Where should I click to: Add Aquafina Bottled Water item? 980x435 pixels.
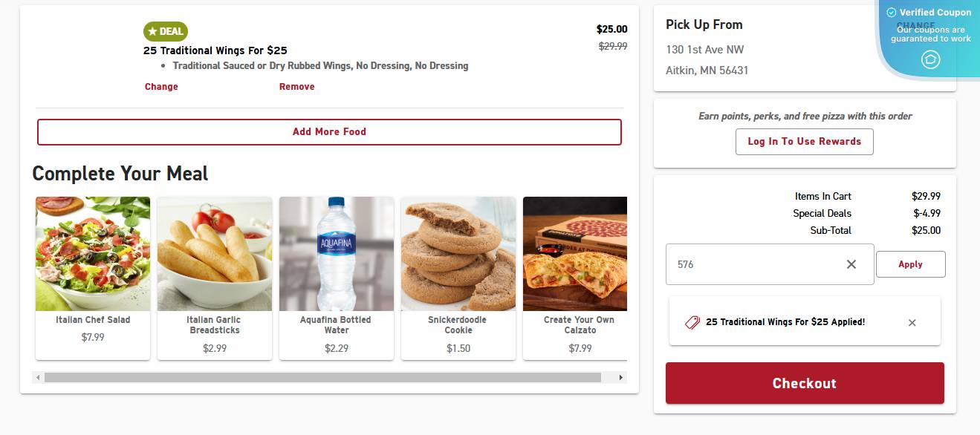tap(337, 254)
